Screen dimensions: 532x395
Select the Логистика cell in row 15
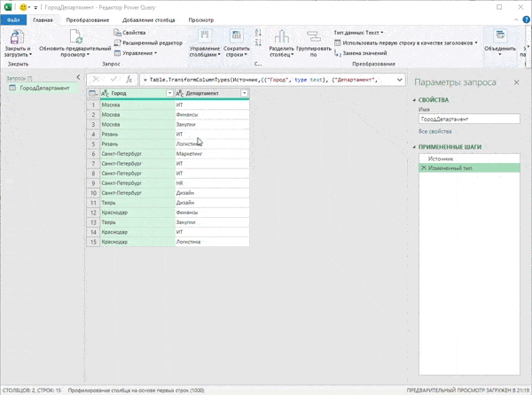(212, 242)
